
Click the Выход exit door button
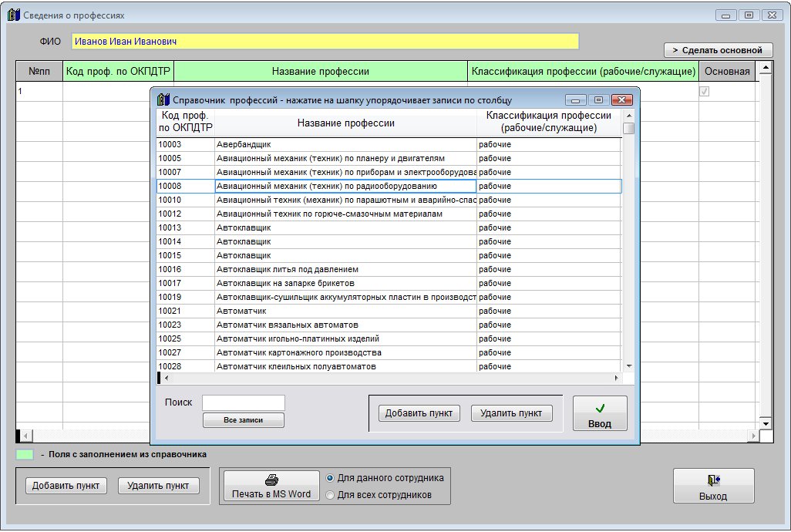(713, 487)
